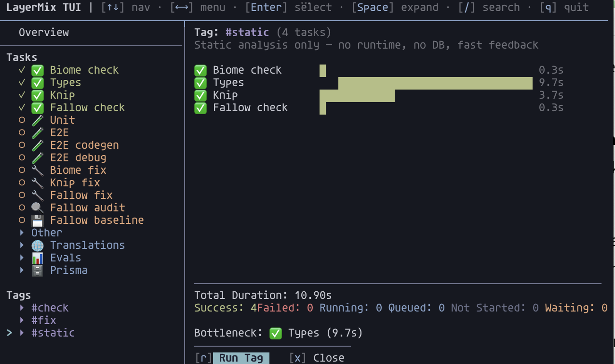Click the Close button in the footer
615x364 pixels.
click(x=328, y=358)
